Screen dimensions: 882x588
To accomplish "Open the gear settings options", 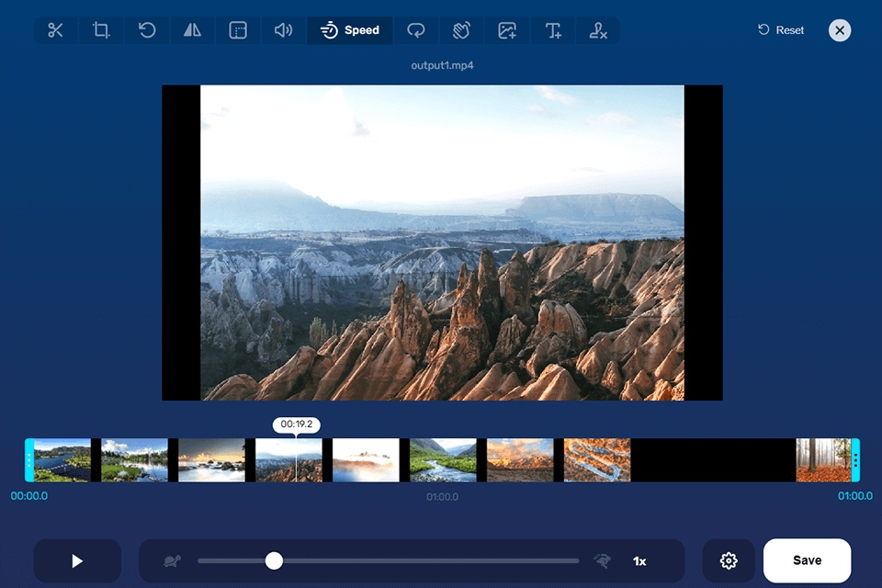I will [729, 560].
